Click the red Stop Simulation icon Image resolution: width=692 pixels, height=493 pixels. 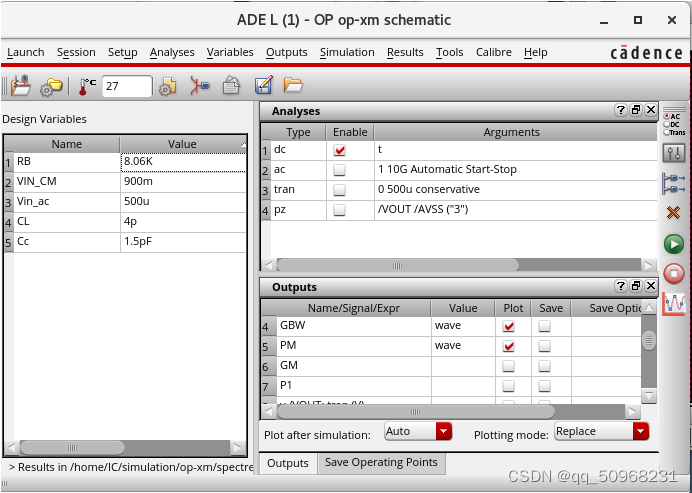pos(674,273)
